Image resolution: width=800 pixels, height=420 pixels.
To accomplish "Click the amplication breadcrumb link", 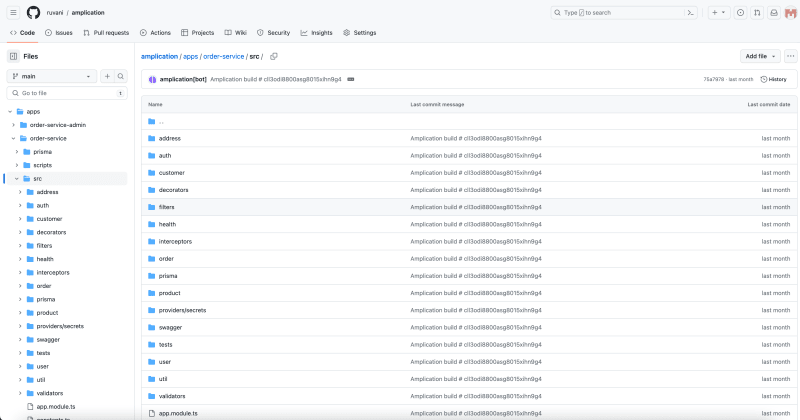I will click(x=159, y=57).
